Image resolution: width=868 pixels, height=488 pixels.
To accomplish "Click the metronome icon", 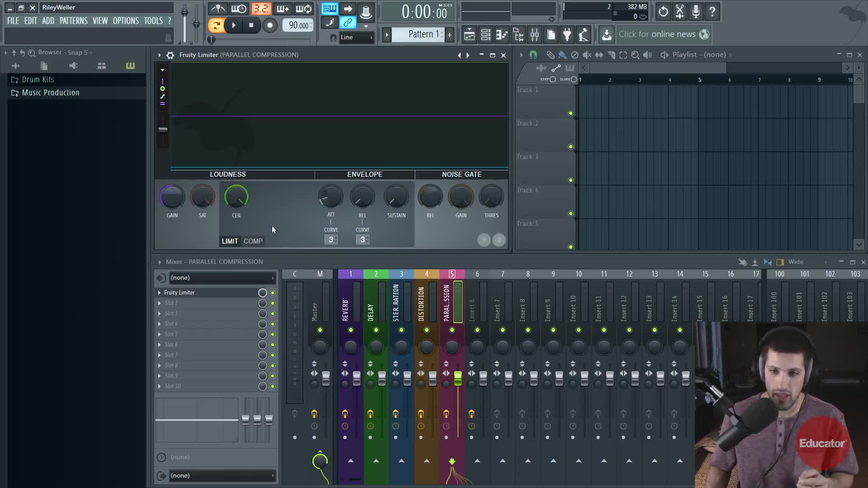I will tap(218, 9).
